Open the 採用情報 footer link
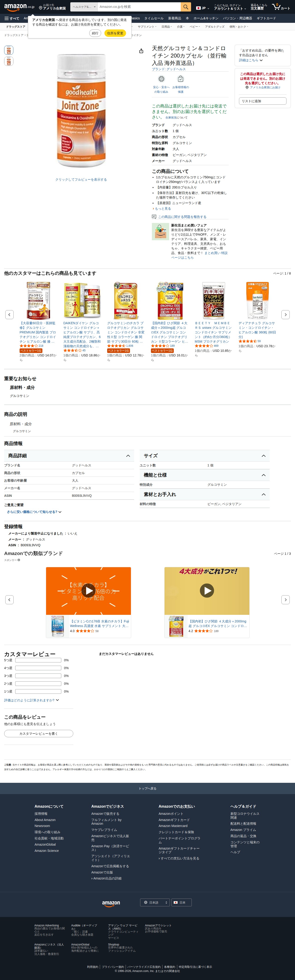Viewport: 295px width, 980px height. 41,814
